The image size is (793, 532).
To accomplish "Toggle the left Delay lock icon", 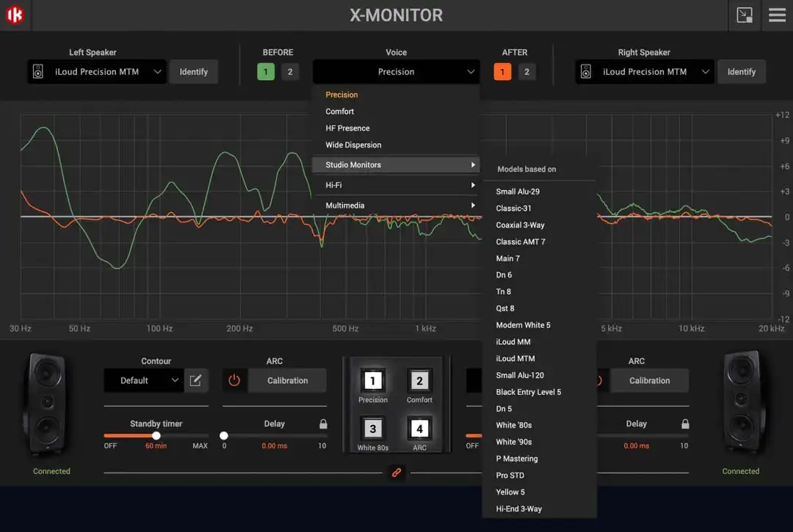I will (323, 423).
